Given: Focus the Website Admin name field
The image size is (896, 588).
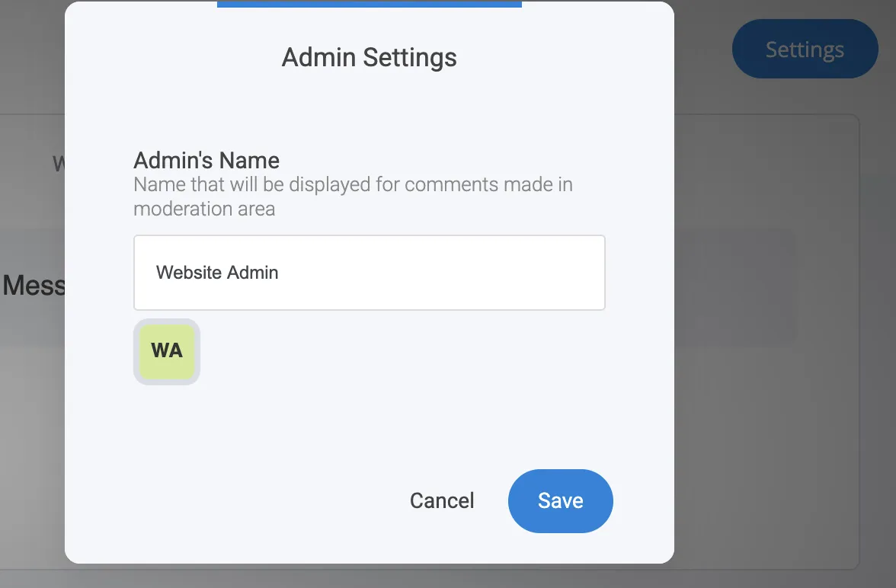Looking at the screenshot, I should [x=369, y=273].
